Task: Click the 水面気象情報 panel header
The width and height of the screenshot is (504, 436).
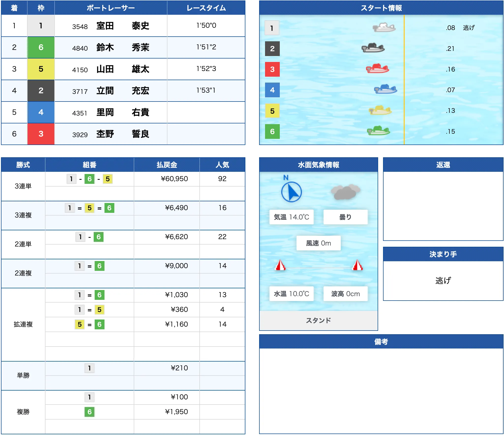Action: point(318,165)
